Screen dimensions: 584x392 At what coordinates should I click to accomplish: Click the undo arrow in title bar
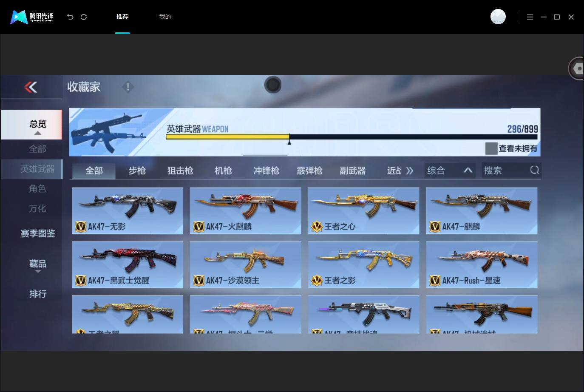coord(70,17)
